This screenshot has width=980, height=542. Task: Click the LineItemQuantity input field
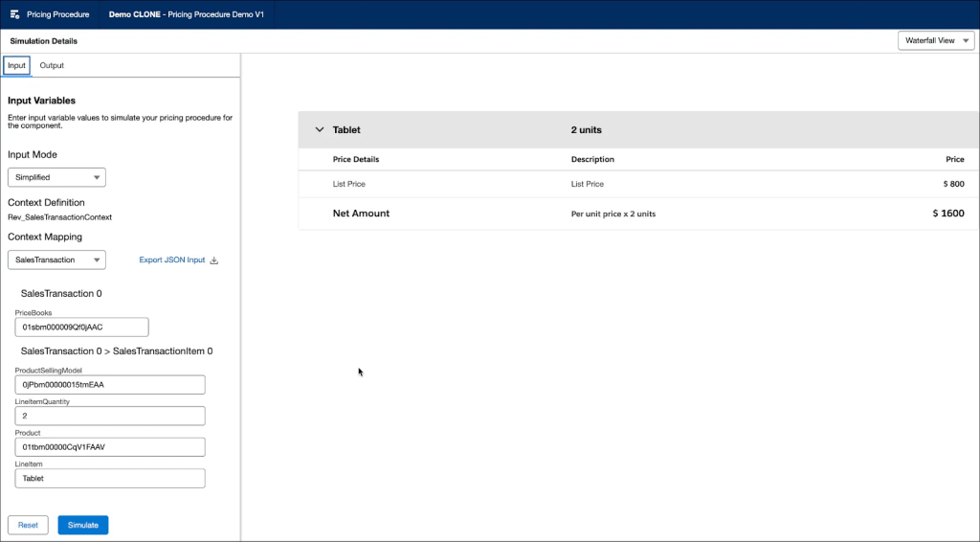click(110, 416)
